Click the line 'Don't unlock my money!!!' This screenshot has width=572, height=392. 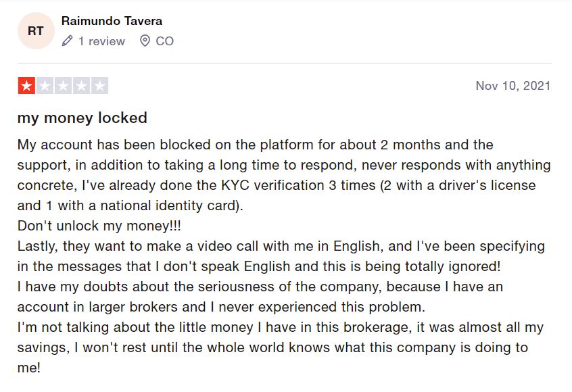(99, 226)
